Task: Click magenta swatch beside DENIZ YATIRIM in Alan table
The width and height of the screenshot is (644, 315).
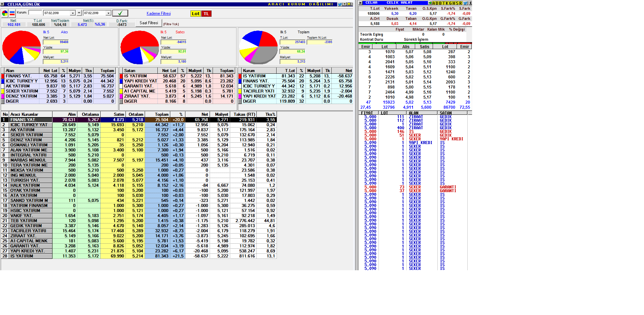Action: click(3, 96)
